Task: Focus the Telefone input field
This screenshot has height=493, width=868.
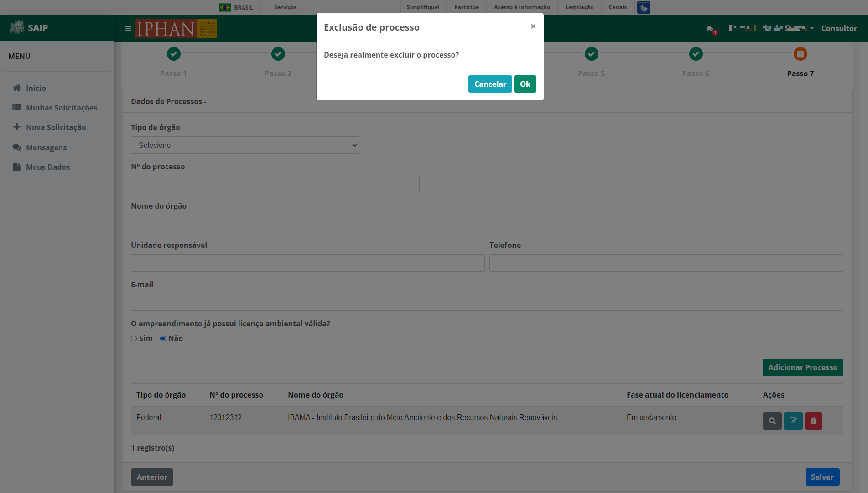Action: pos(666,263)
